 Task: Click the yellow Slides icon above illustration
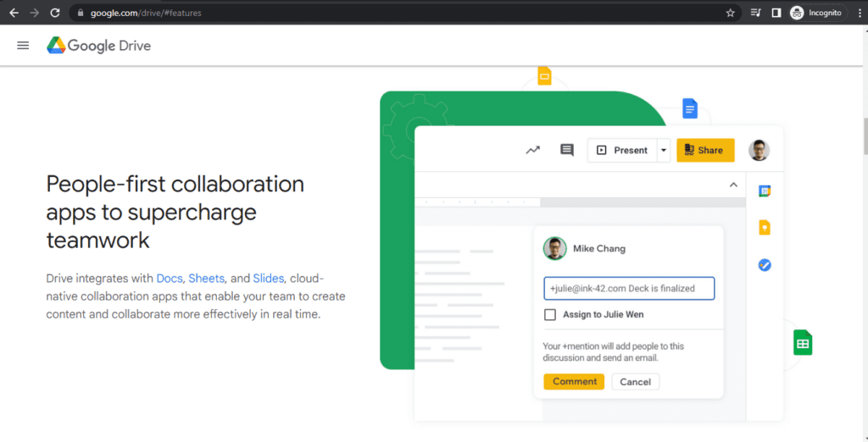point(545,76)
